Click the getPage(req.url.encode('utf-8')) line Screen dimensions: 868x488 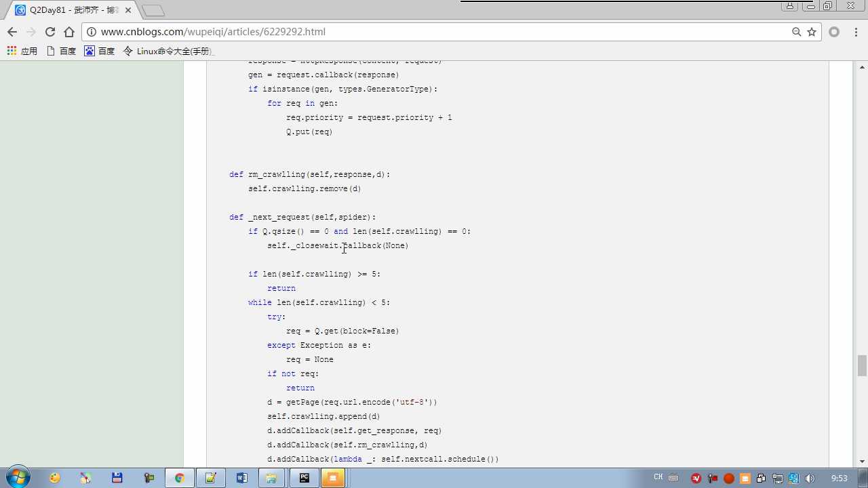pos(352,403)
